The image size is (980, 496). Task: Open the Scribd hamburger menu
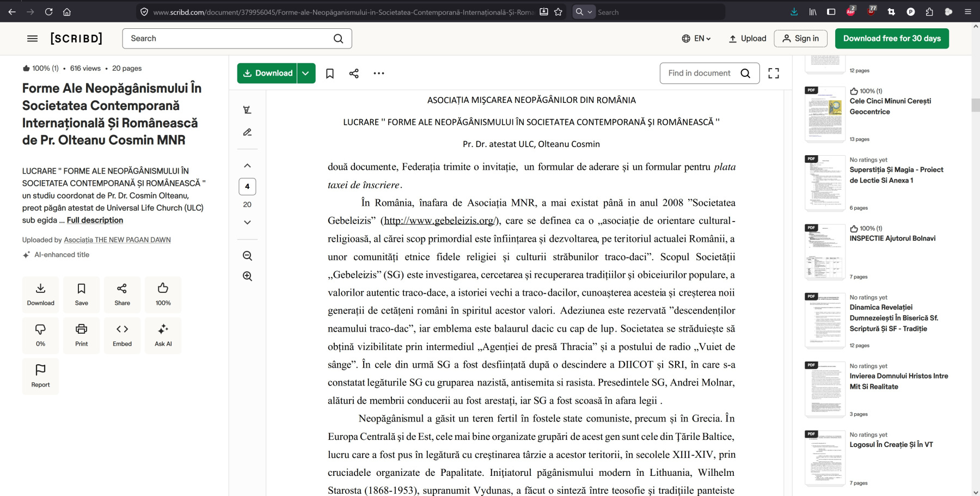click(33, 39)
